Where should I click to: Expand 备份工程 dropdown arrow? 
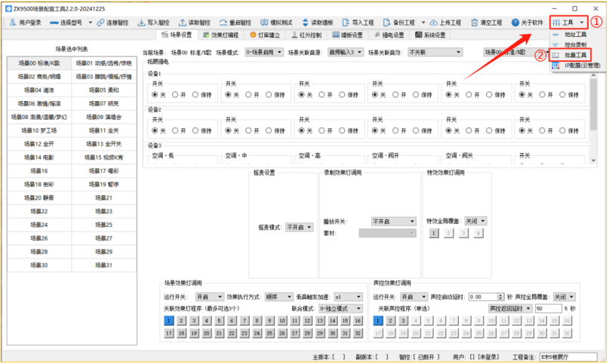[423, 23]
